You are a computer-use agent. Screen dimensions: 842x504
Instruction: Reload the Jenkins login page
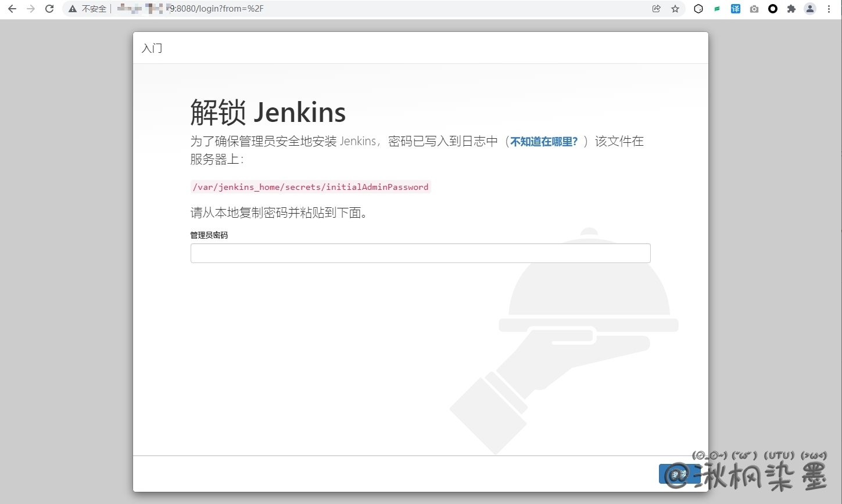[49, 9]
